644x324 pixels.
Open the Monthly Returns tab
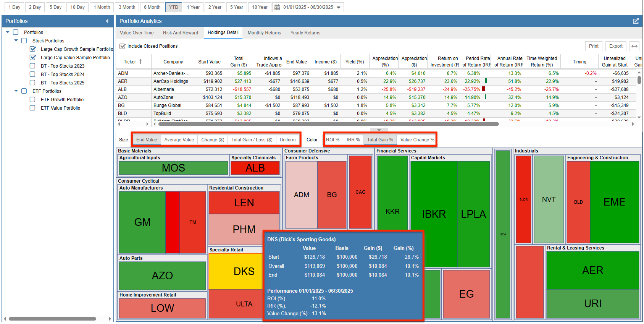coord(264,33)
